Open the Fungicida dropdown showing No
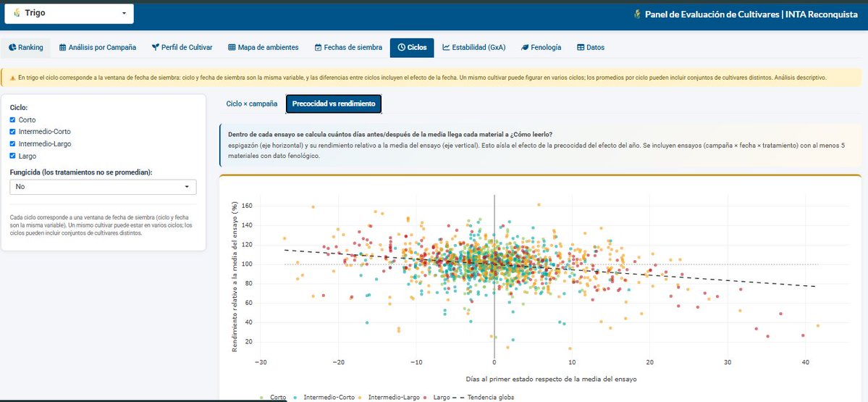This screenshot has width=868, height=402. coord(103,187)
